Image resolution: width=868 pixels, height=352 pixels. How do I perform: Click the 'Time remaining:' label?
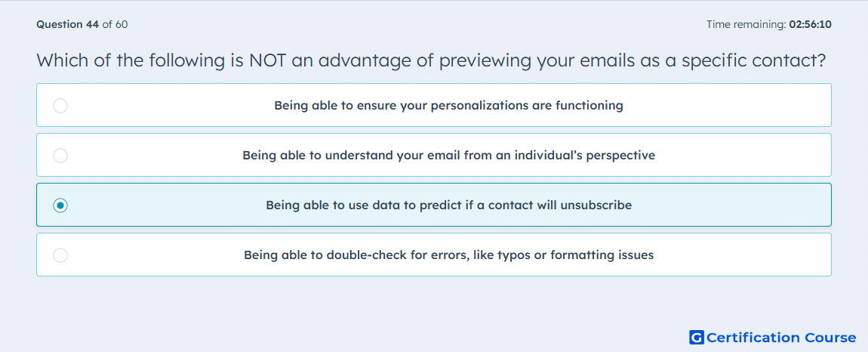click(x=746, y=24)
